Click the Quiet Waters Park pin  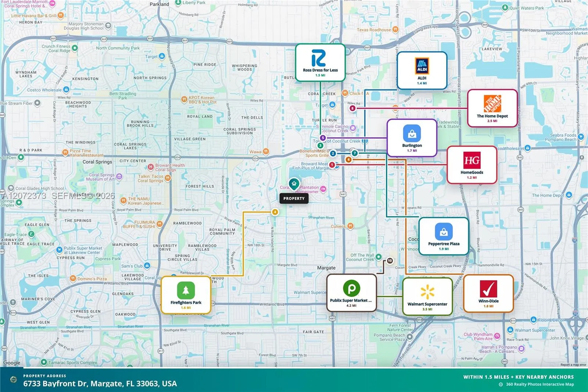tap(505, 8)
